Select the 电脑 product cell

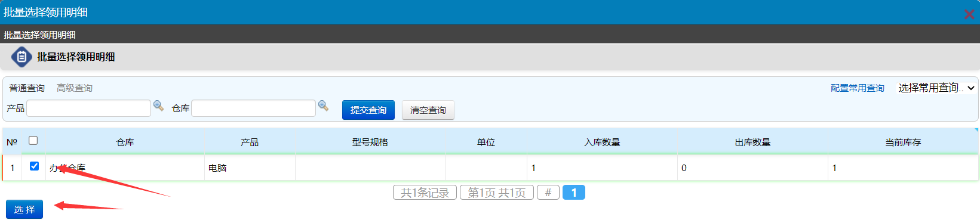coord(250,168)
